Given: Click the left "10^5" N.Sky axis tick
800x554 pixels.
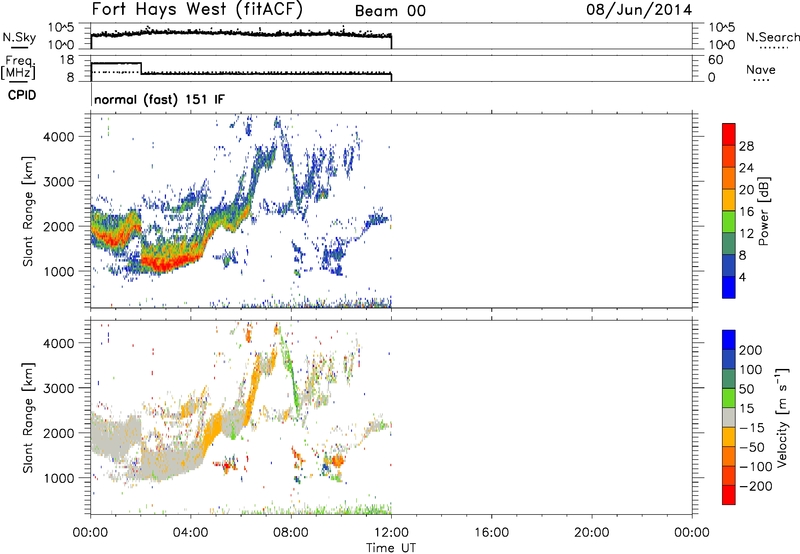Looking at the screenshot, I should click(61, 28).
